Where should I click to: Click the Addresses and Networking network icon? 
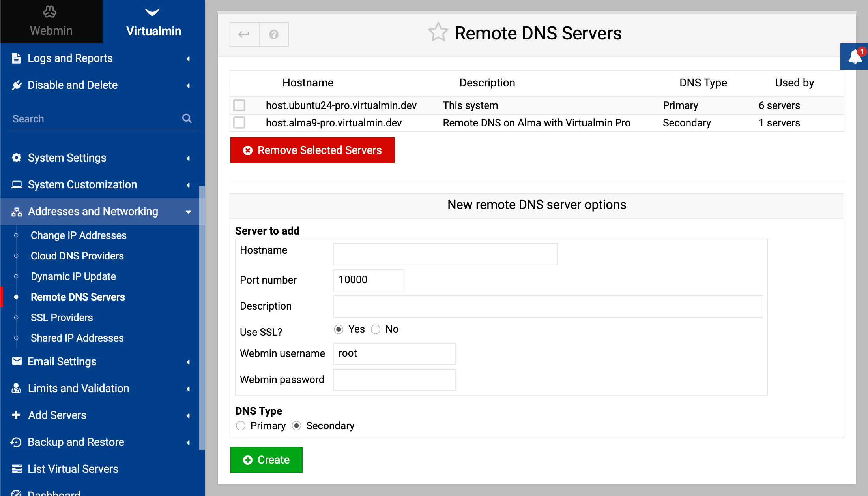point(16,212)
